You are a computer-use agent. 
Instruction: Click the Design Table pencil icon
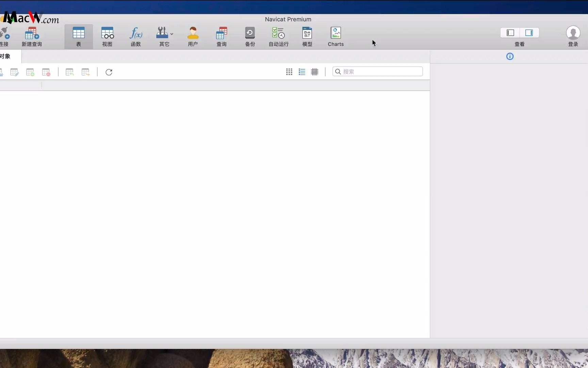(x=15, y=72)
